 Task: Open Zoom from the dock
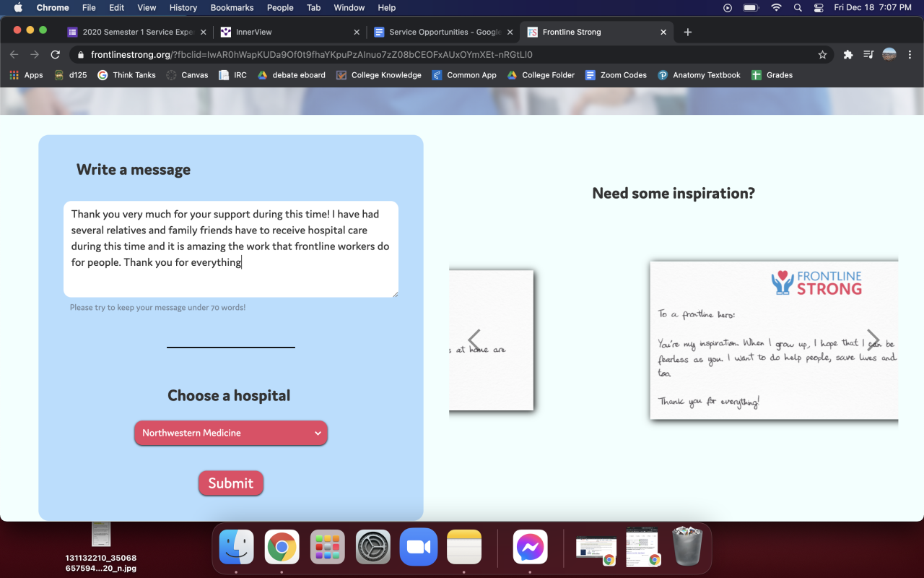tap(419, 547)
